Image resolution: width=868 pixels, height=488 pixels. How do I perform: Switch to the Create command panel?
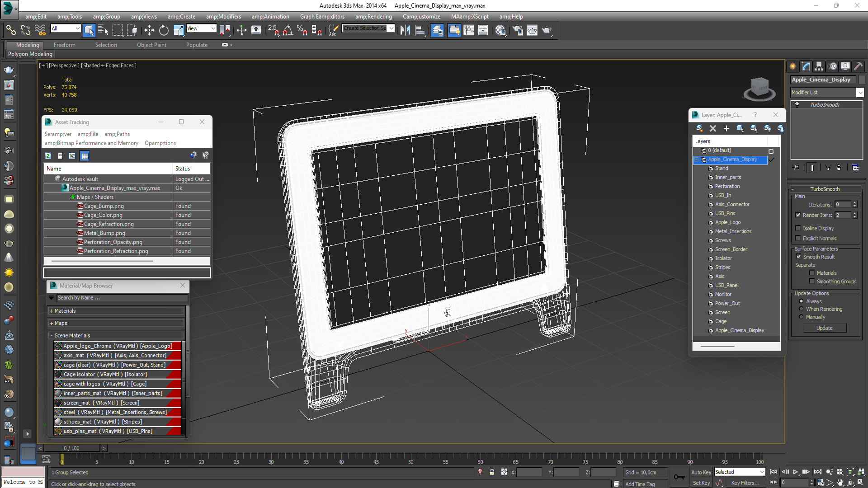(793, 66)
